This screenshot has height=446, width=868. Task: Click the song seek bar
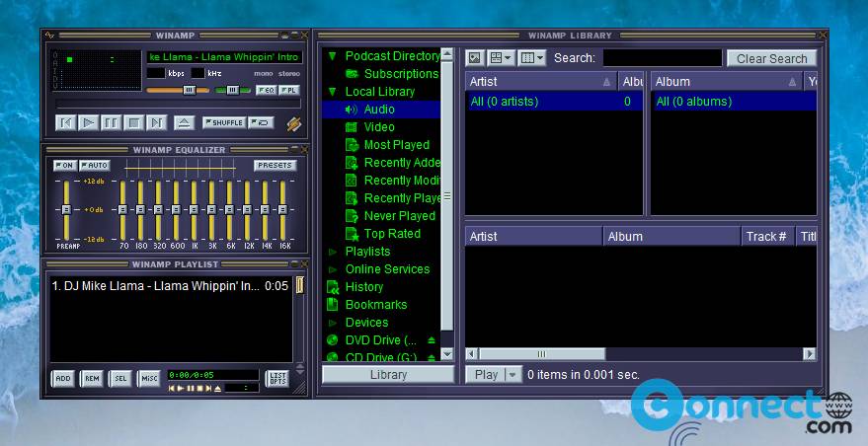point(179,104)
